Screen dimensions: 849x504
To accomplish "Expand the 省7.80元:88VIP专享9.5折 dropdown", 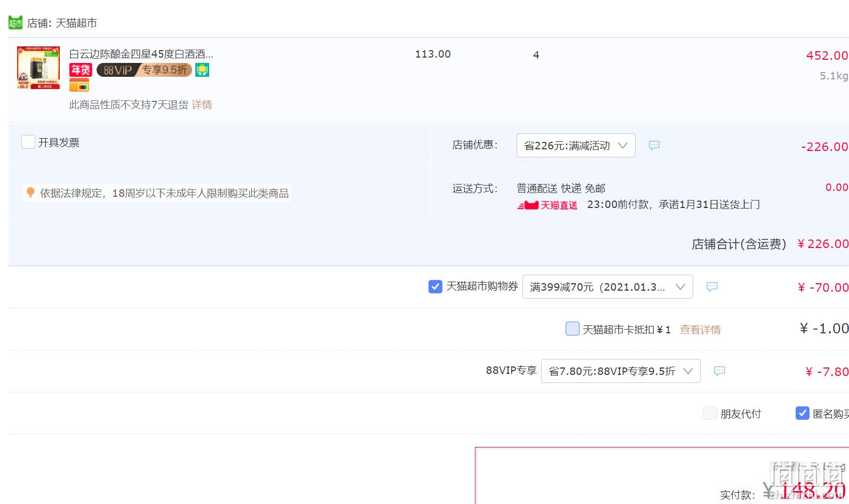I will pyautogui.click(x=621, y=371).
